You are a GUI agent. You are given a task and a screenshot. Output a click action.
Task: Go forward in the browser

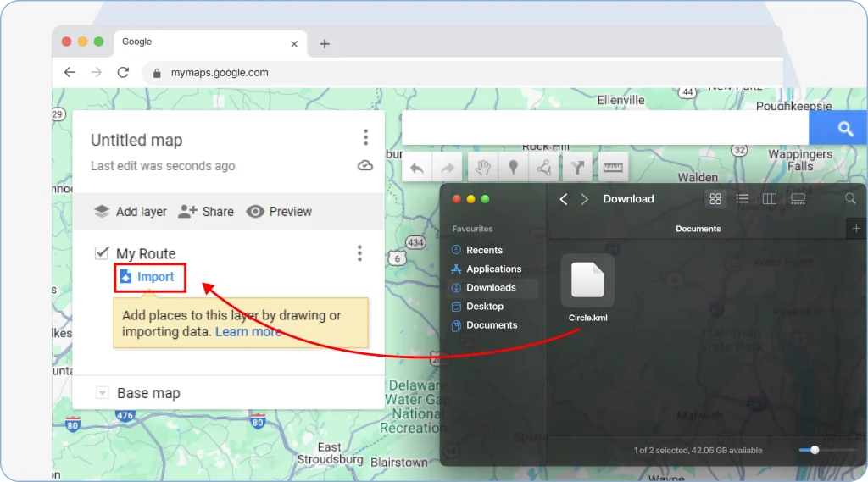tap(97, 73)
